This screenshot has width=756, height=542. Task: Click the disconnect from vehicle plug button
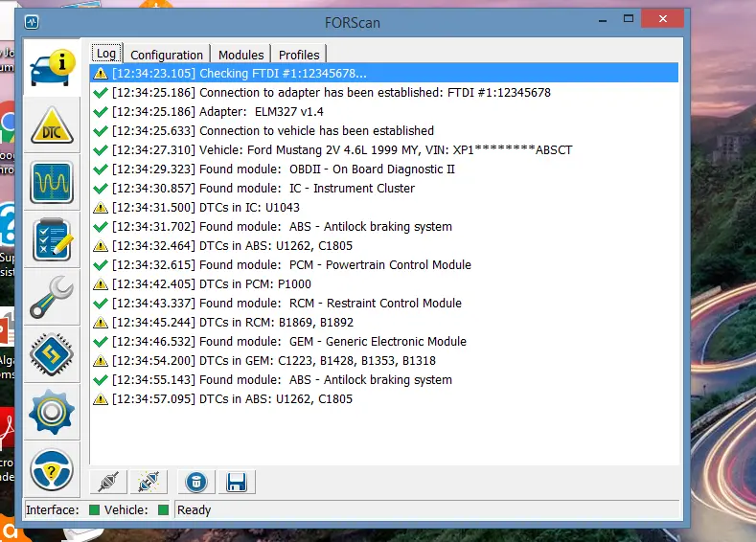coord(149,482)
